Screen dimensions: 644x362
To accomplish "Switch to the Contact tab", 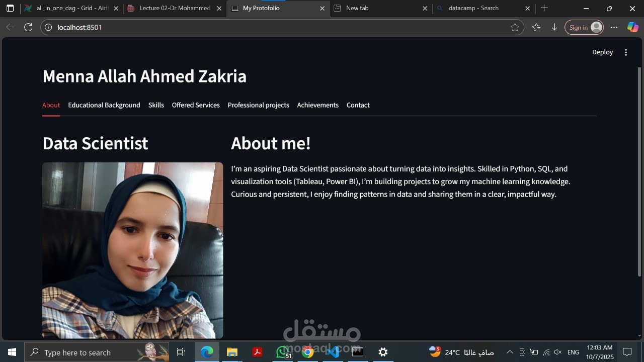I will 358,105.
